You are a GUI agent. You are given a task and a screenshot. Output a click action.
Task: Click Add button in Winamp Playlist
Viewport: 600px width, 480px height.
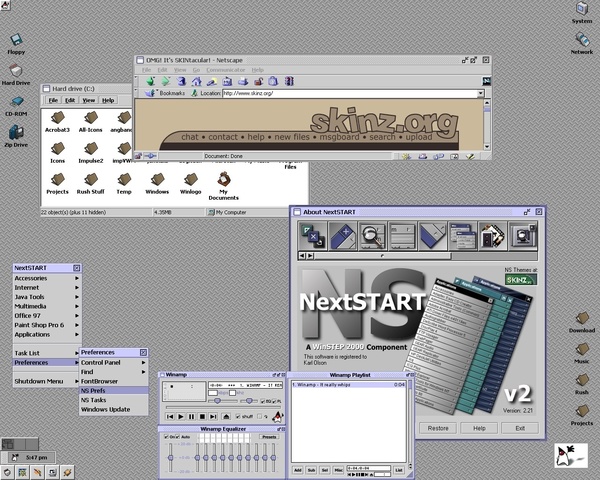tap(298, 470)
